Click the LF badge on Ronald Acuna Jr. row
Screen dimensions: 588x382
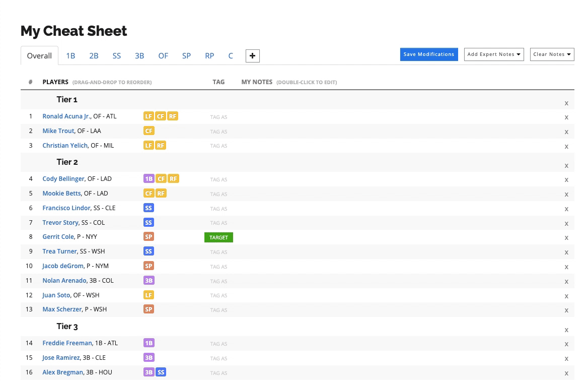tap(149, 116)
